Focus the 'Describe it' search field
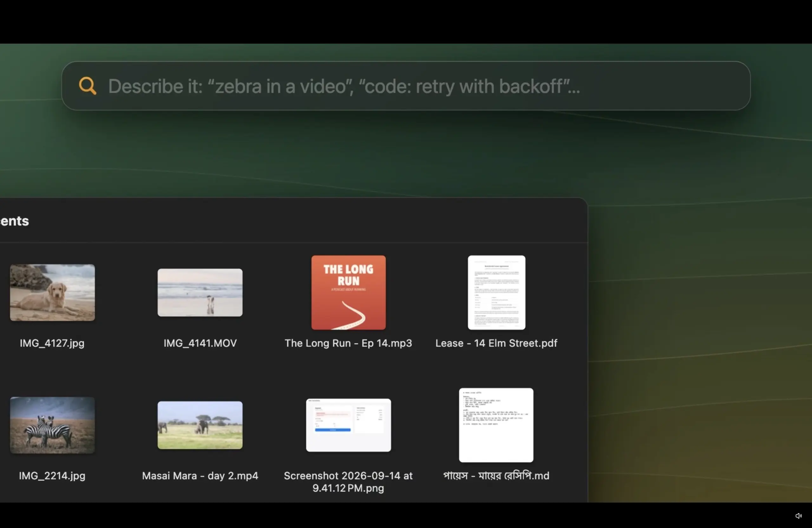 pos(406,86)
